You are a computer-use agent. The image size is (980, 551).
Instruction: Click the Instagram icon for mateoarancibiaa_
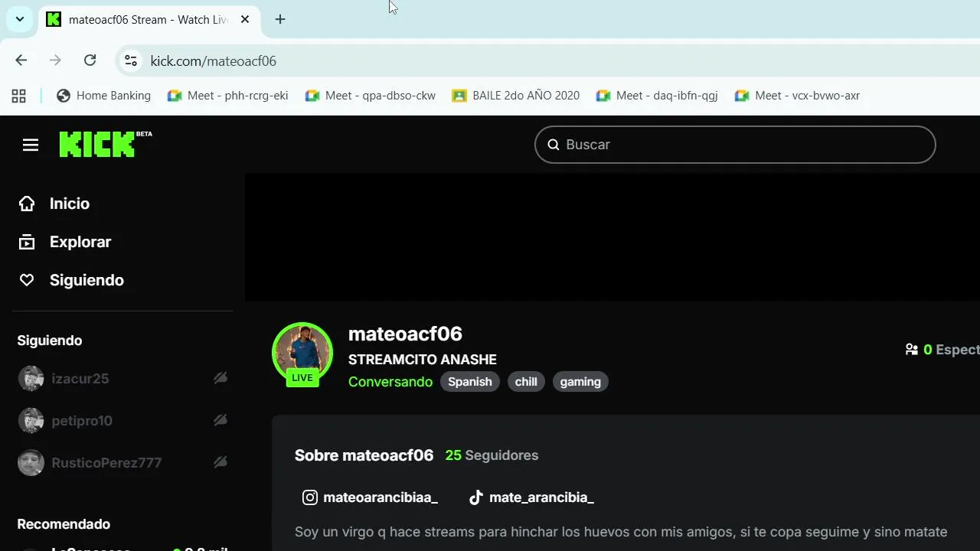pyautogui.click(x=310, y=497)
